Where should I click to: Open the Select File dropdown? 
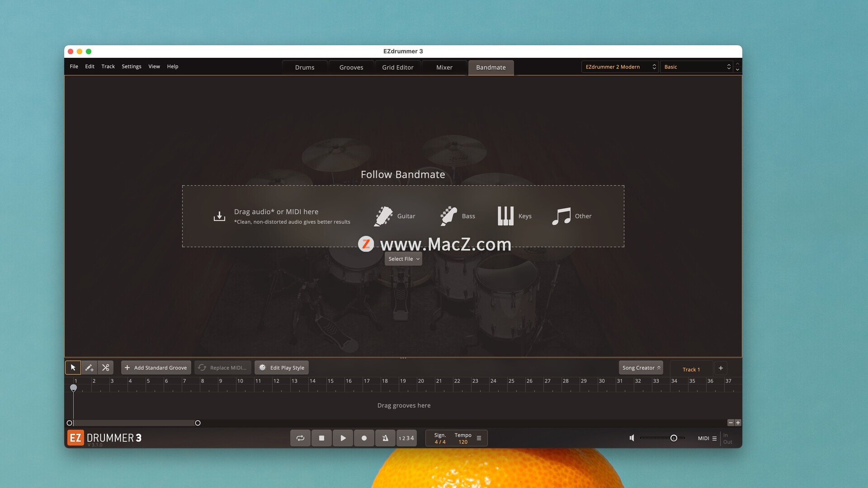(x=403, y=259)
